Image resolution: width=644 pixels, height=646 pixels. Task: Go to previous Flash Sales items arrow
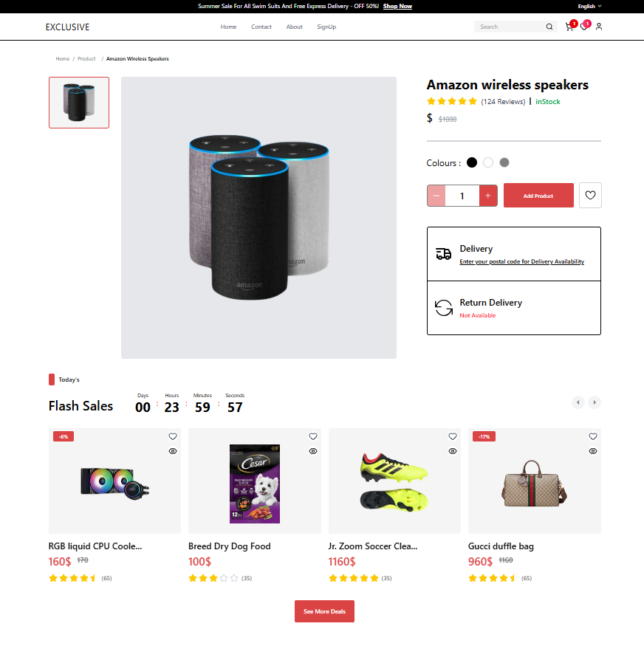point(578,402)
